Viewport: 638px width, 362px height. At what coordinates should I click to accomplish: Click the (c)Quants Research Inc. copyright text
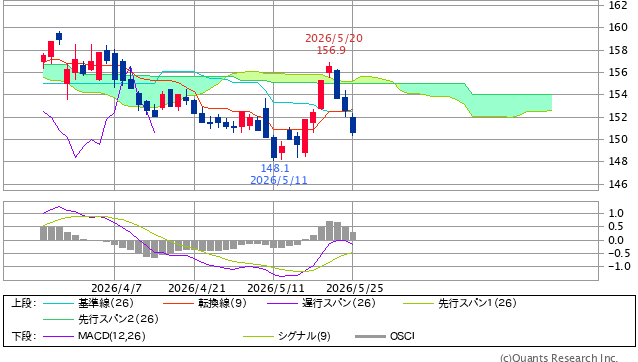point(559,358)
